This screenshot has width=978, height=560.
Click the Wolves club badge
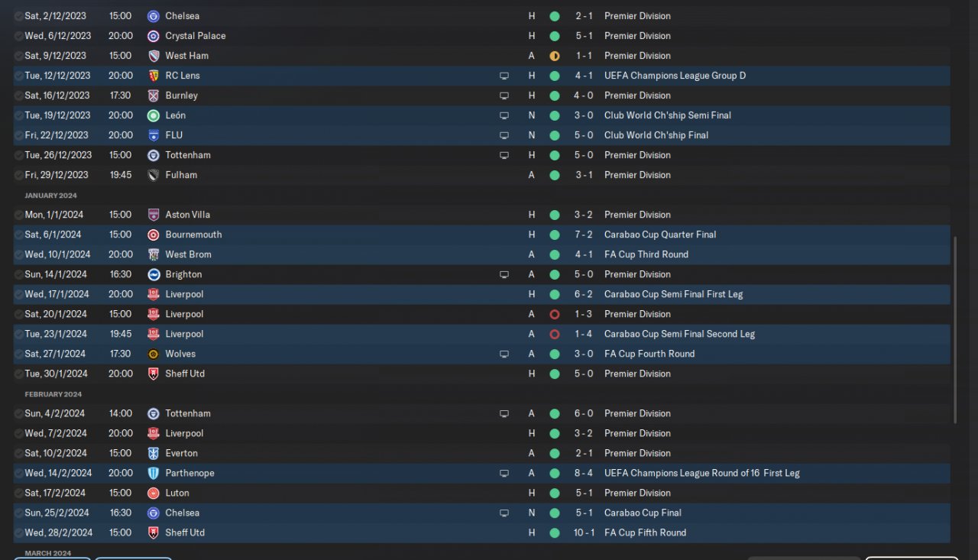point(154,354)
